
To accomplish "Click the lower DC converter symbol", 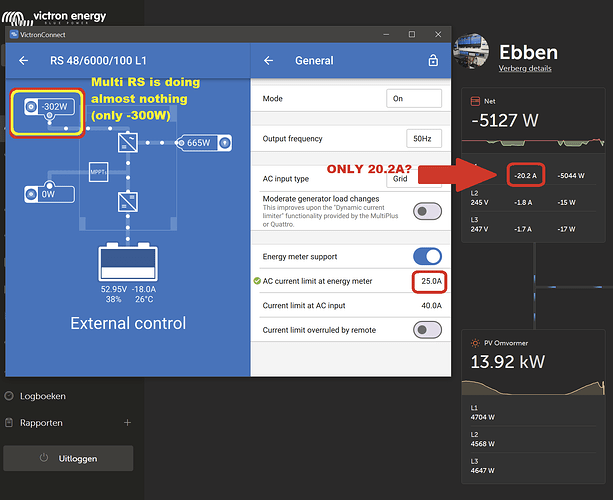I will tap(128, 202).
